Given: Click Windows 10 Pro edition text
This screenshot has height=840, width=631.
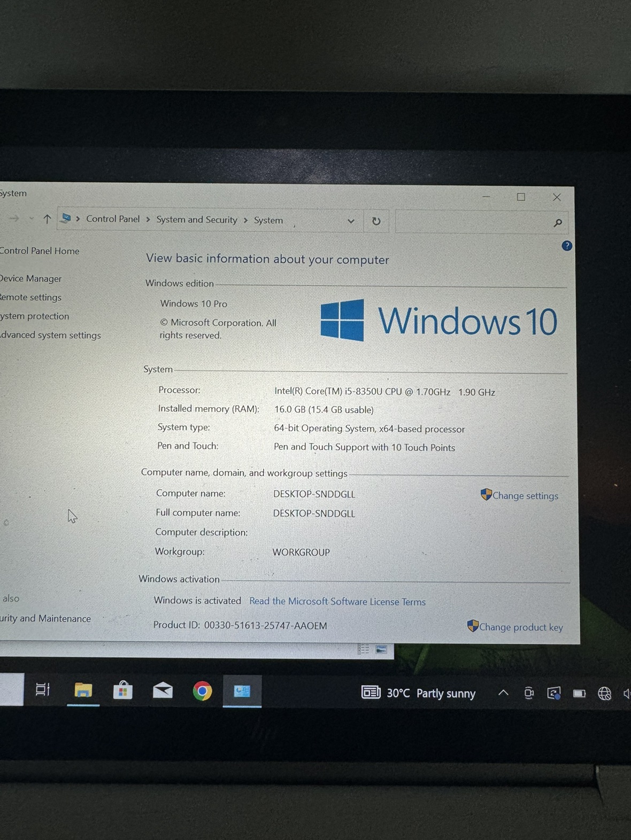Looking at the screenshot, I should [194, 304].
